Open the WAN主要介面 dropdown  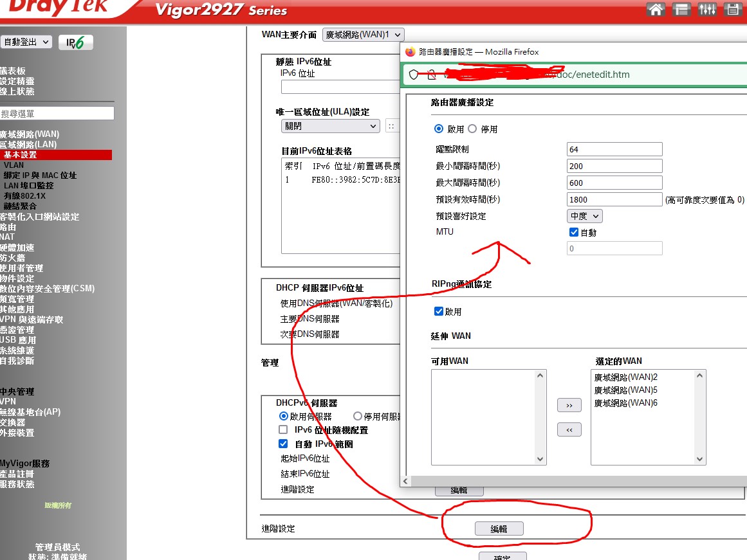pyautogui.click(x=364, y=35)
